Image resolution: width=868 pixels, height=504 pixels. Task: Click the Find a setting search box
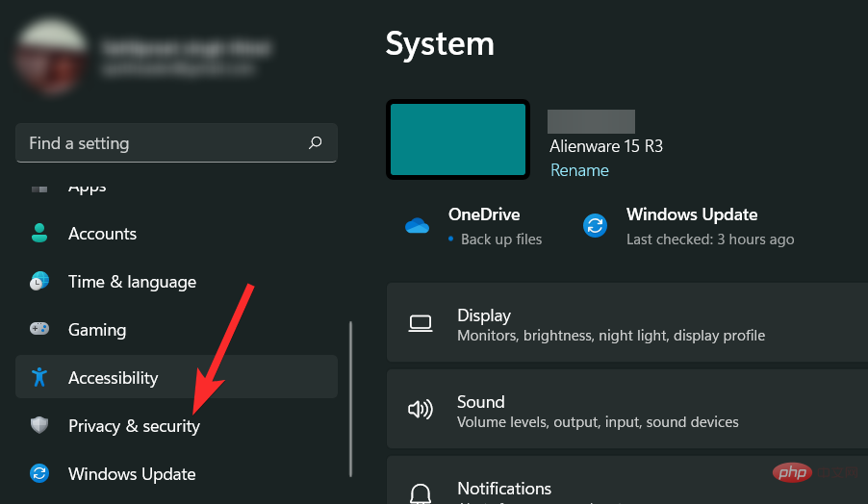pyautogui.click(x=177, y=142)
